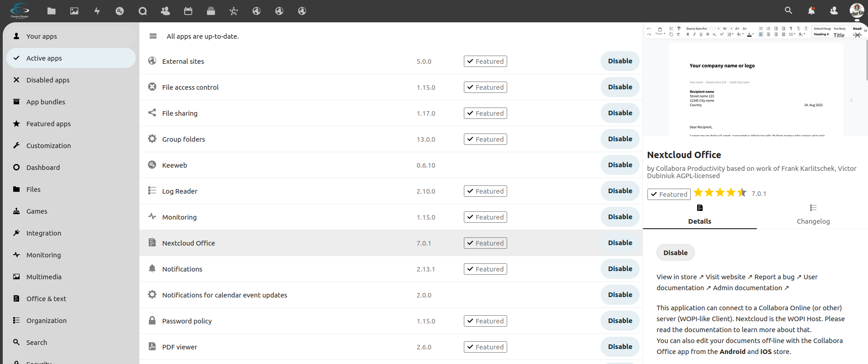Image resolution: width=868 pixels, height=364 pixels.
Task: Open the Files app from top bar
Action: [x=51, y=11]
